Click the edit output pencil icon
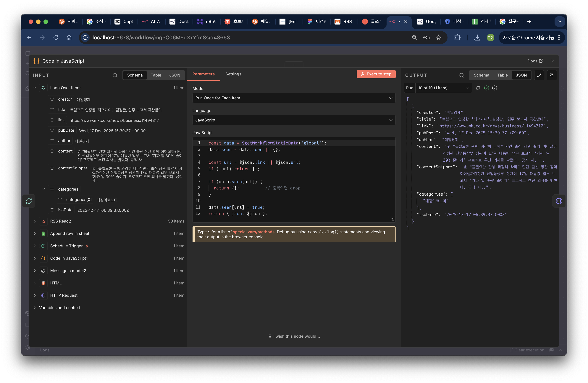Image resolution: width=588 pixels, height=383 pixels. click(x=539, y=75)
